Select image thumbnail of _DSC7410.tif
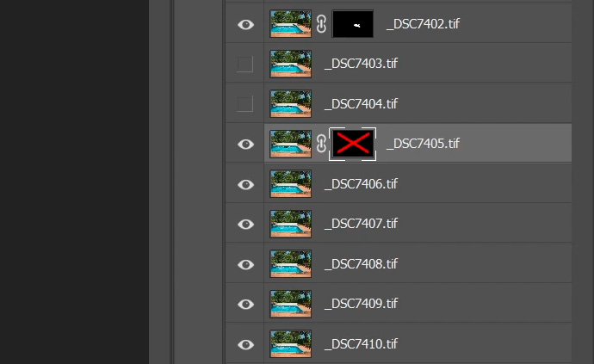This screenshot has height=364, width=594. tap(291, 344)
